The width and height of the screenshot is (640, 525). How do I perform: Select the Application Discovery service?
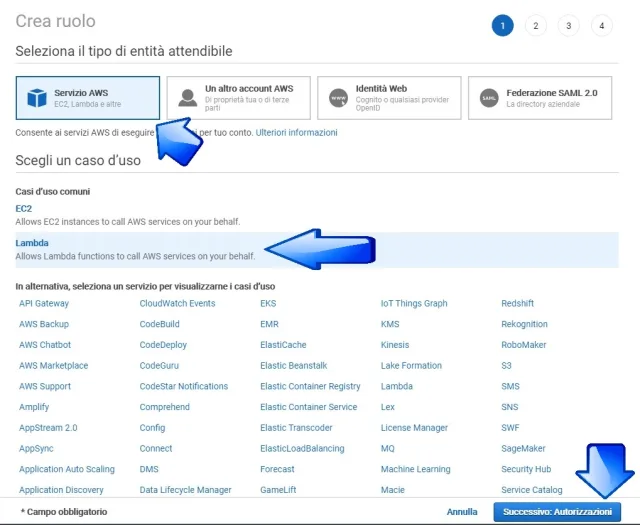click(x=61, y=490)
